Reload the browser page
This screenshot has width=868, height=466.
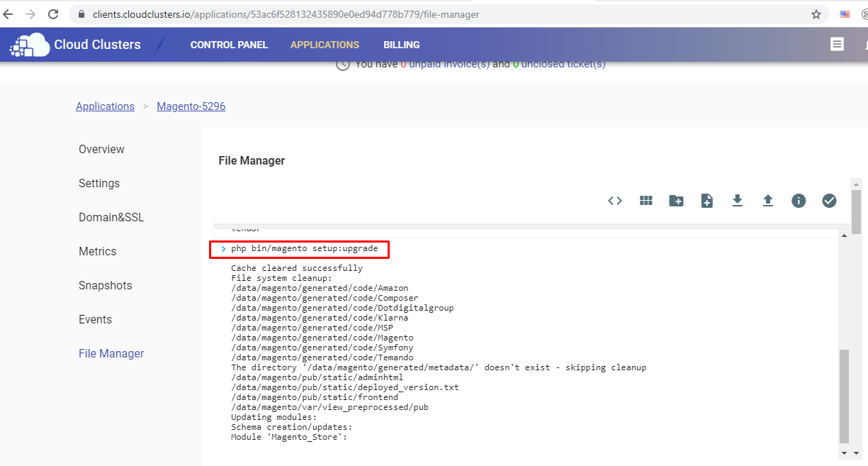tap(53, 14)
